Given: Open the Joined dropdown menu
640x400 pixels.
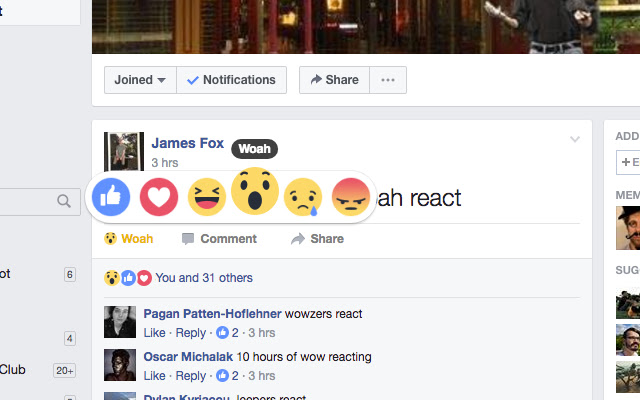Looking at the screenshot, I should (x=140, y=80).
